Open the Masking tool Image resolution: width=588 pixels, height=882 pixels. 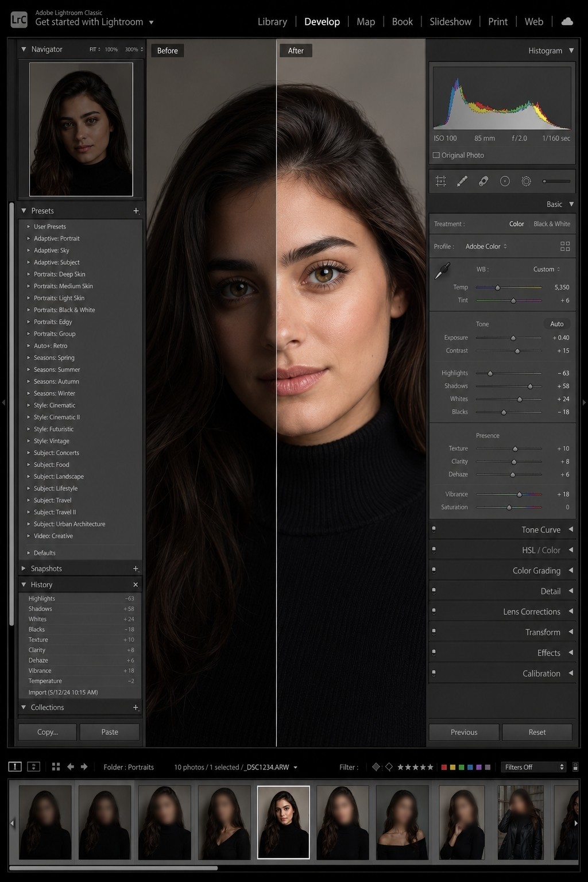tap(526, 181)
